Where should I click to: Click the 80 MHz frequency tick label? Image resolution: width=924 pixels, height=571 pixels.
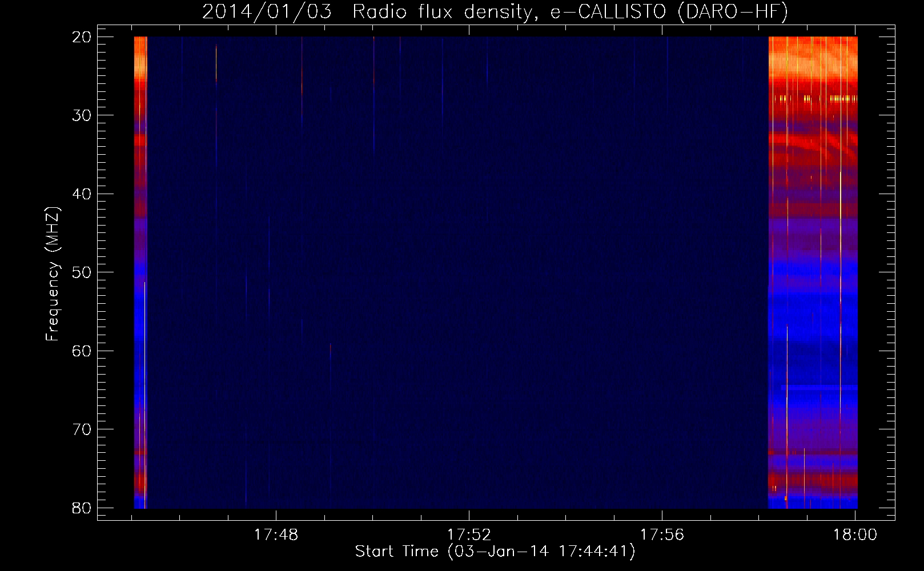[82, 508]
